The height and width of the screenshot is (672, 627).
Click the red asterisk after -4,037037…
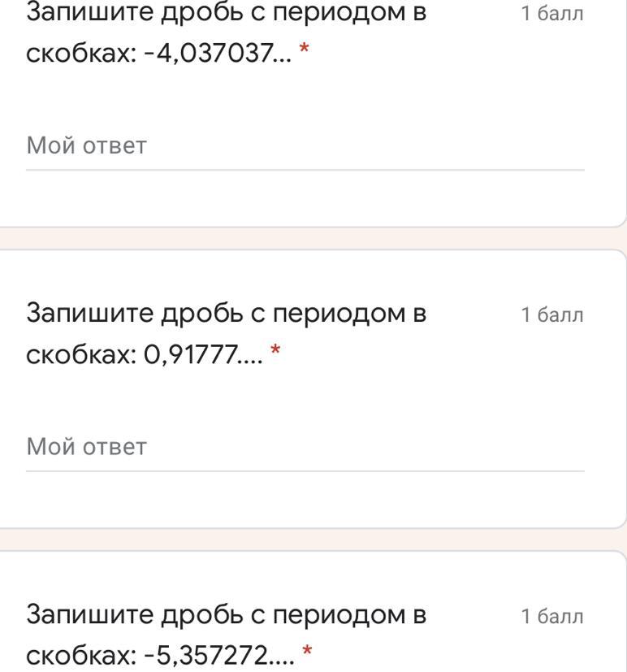point(304,48)
